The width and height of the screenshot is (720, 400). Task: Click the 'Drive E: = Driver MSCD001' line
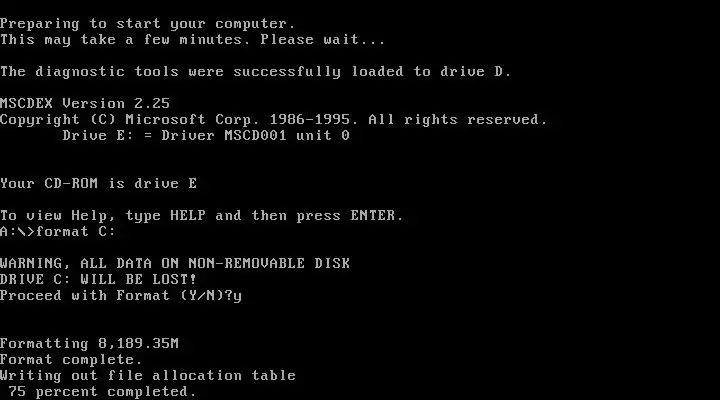[206, 135]
